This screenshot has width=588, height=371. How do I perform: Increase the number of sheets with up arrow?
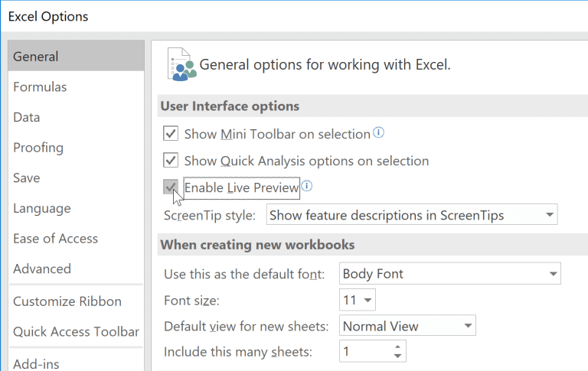click(x=397, y=347)
